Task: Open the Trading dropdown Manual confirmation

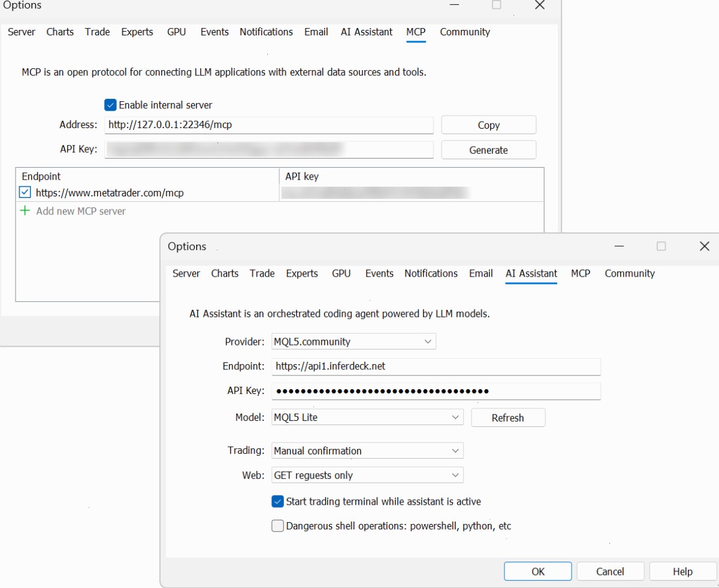Action: click(368, 450)
